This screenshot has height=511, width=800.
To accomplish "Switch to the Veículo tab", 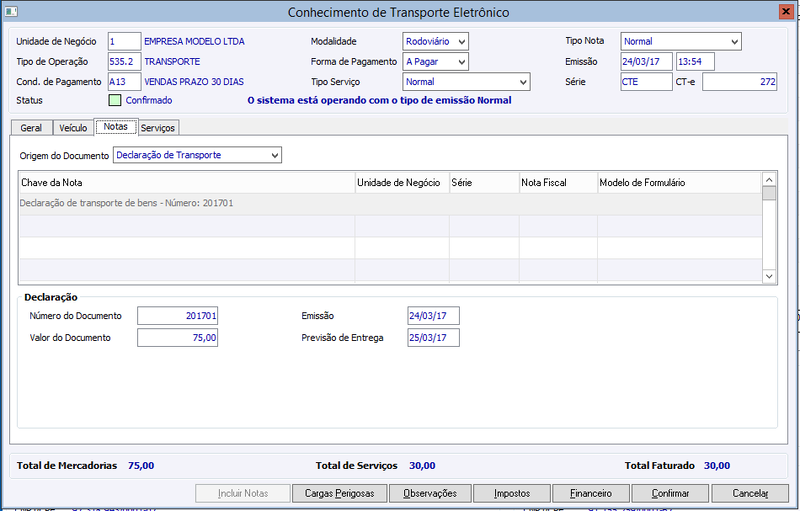I will pos(73,127).
